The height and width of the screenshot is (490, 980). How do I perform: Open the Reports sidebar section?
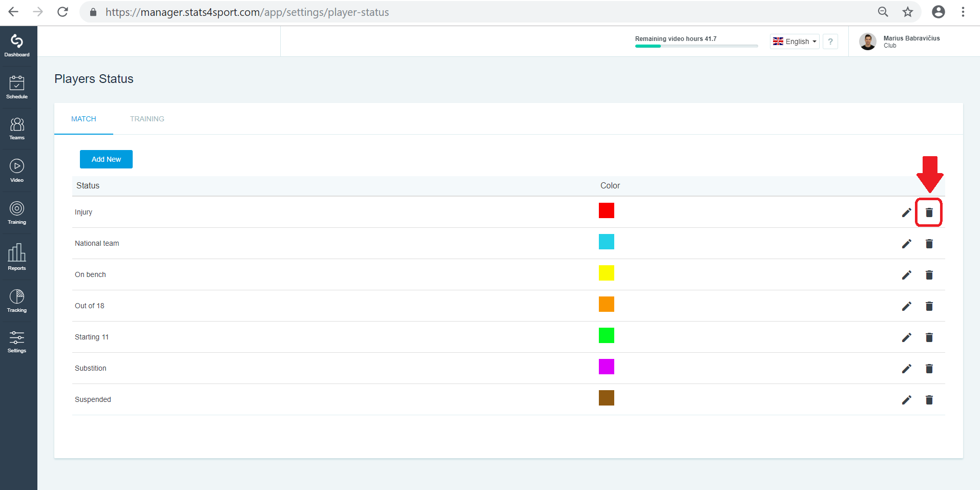click(17, 258)
